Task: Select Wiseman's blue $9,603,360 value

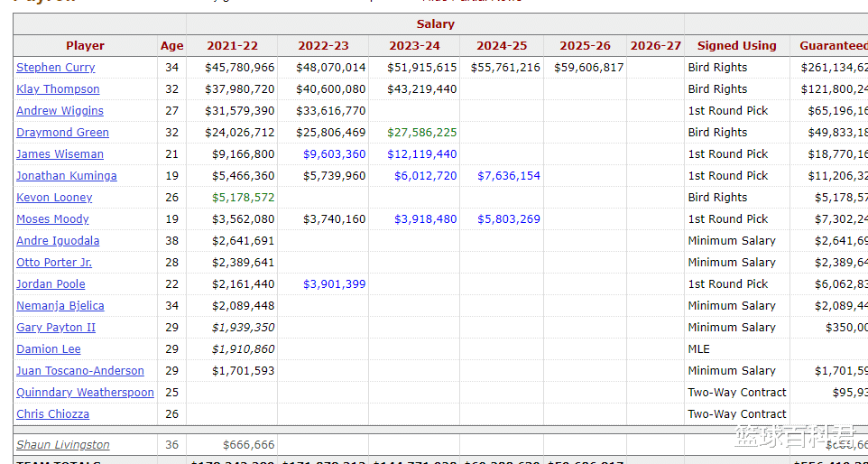Action: (335, 154)
